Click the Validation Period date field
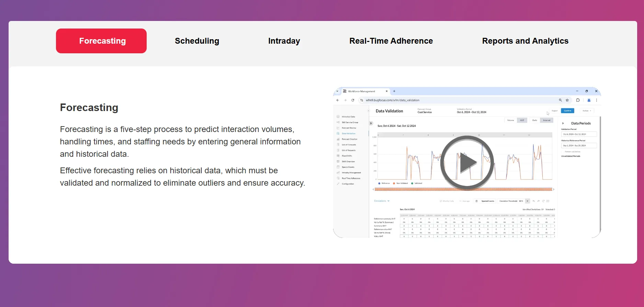This screenshot has width=644, height=307. [x=579, y=134]
